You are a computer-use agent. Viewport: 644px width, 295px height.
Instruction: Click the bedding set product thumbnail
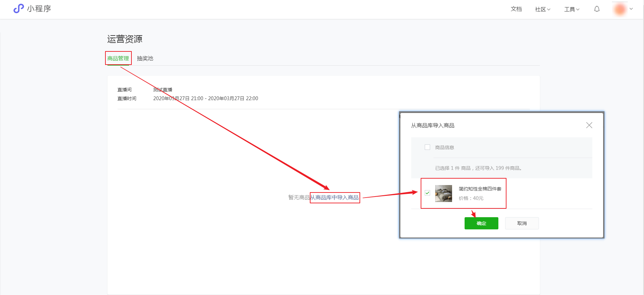click(443, 194)
